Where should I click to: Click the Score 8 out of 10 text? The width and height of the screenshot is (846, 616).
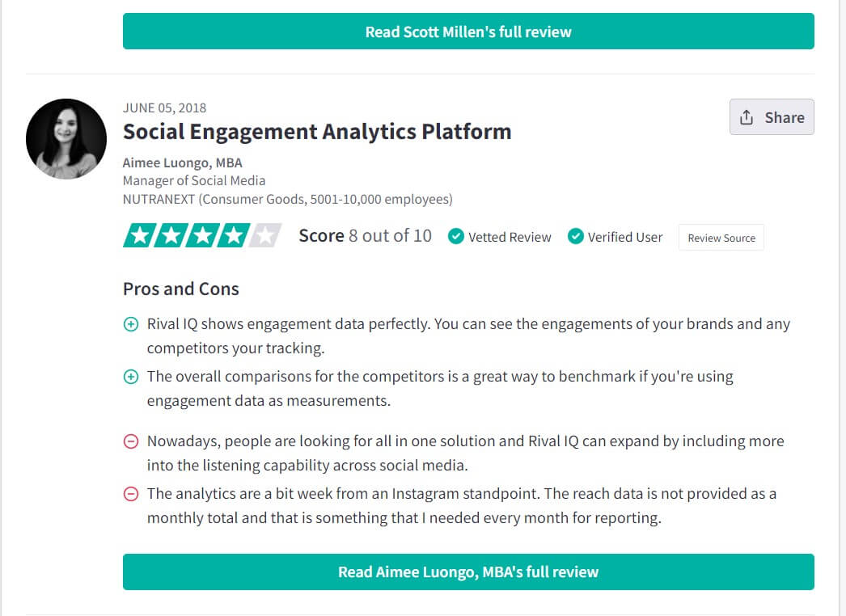(x=366, y=236)
